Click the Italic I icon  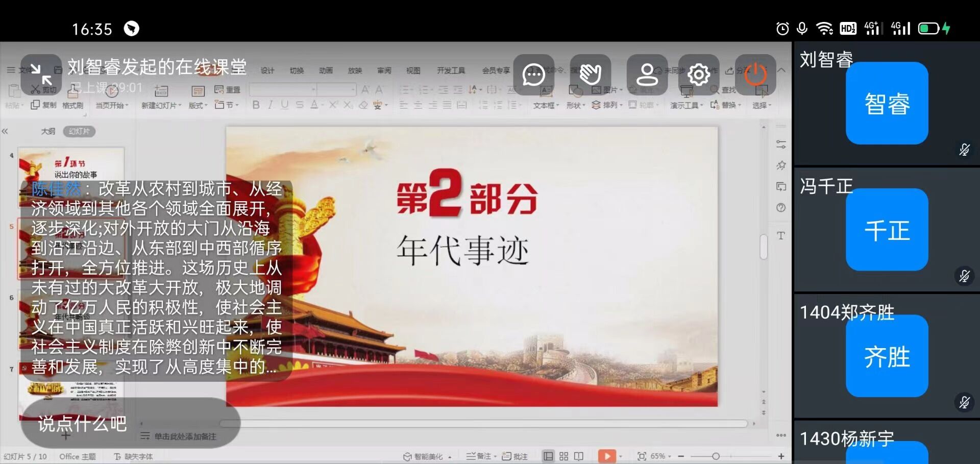[271, 105]
